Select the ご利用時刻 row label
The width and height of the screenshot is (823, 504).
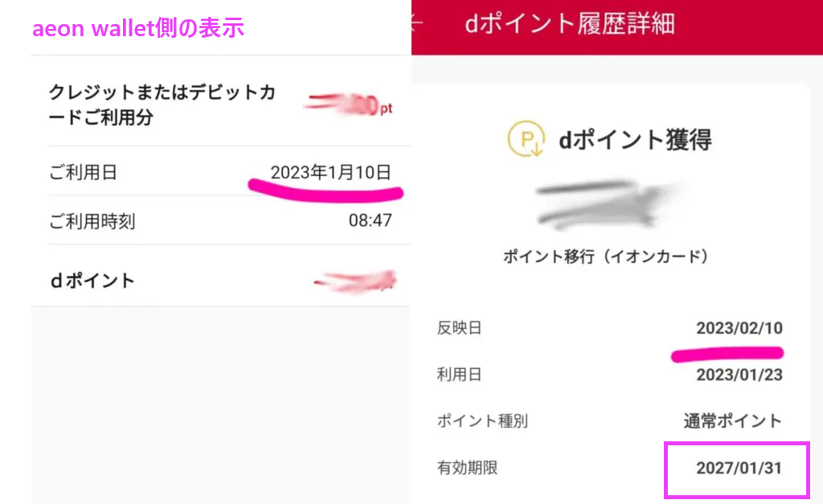pos(92,221)
